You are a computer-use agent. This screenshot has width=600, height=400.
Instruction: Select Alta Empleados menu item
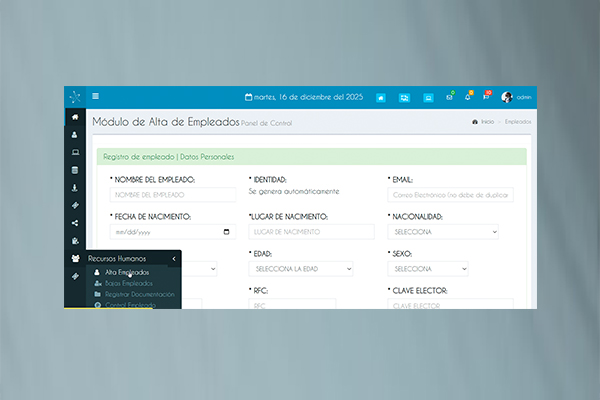tap(126, 272)
